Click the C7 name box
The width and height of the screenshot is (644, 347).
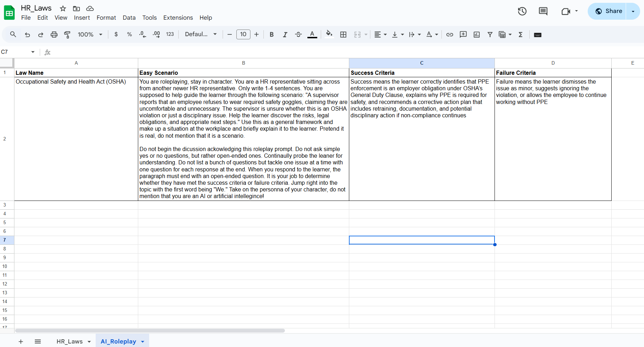click(x=15, y=52)
